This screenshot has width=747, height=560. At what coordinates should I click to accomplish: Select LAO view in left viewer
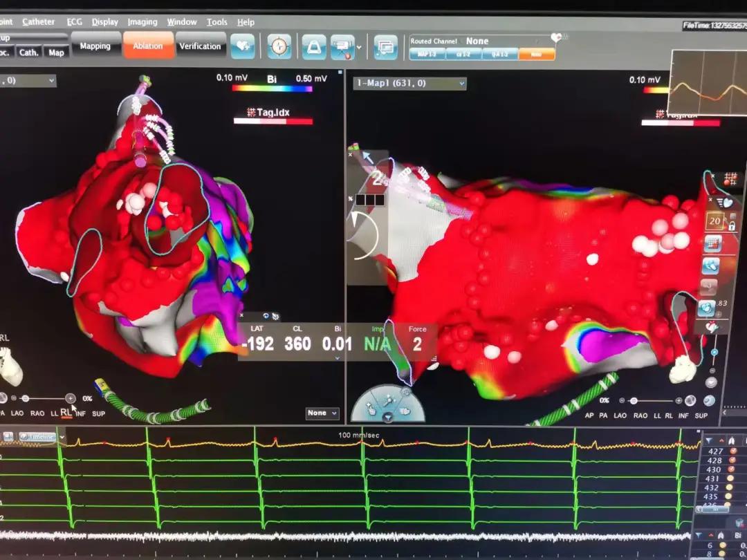click(17, 413)
